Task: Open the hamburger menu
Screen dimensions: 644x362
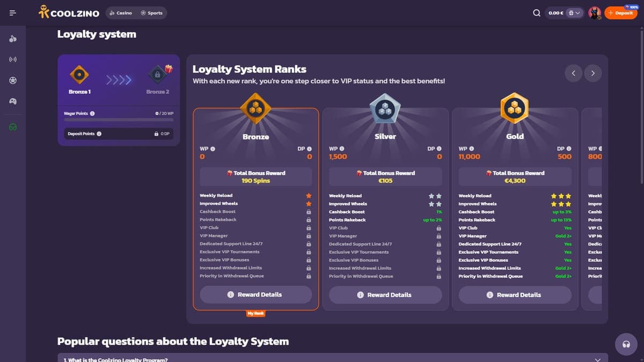Action: pyautogui.click(x=12, y=13)
